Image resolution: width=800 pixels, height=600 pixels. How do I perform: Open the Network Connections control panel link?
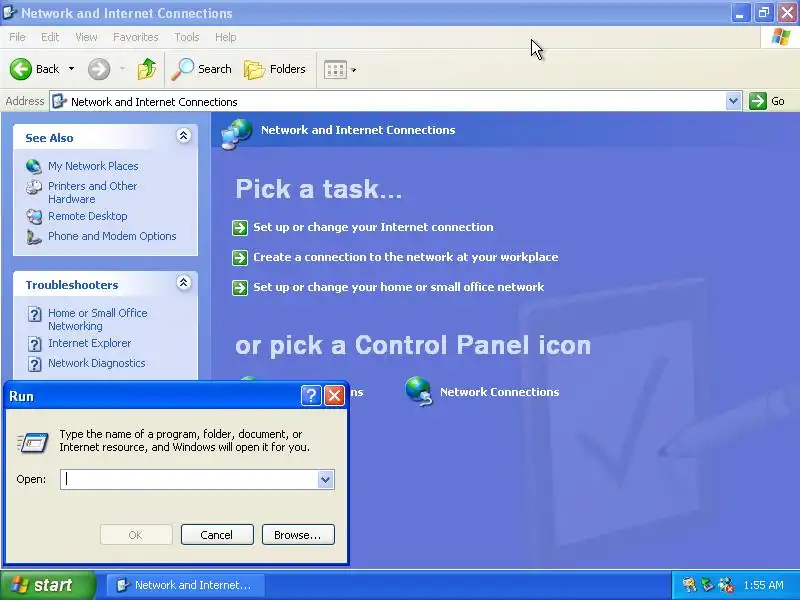pos(499,392)
